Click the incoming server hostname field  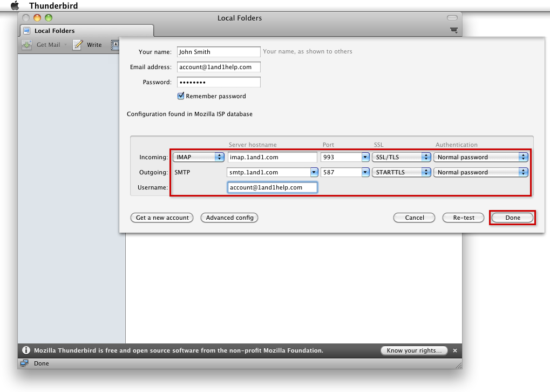click(x=272, y=157)
